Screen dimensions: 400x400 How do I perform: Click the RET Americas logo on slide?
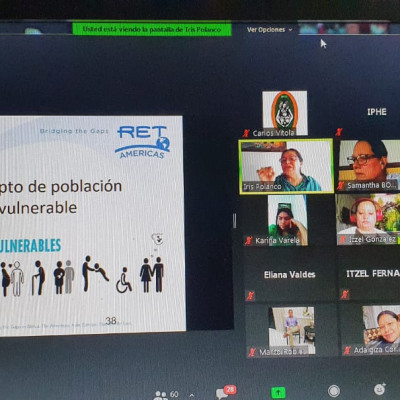[x=143, y=142]
